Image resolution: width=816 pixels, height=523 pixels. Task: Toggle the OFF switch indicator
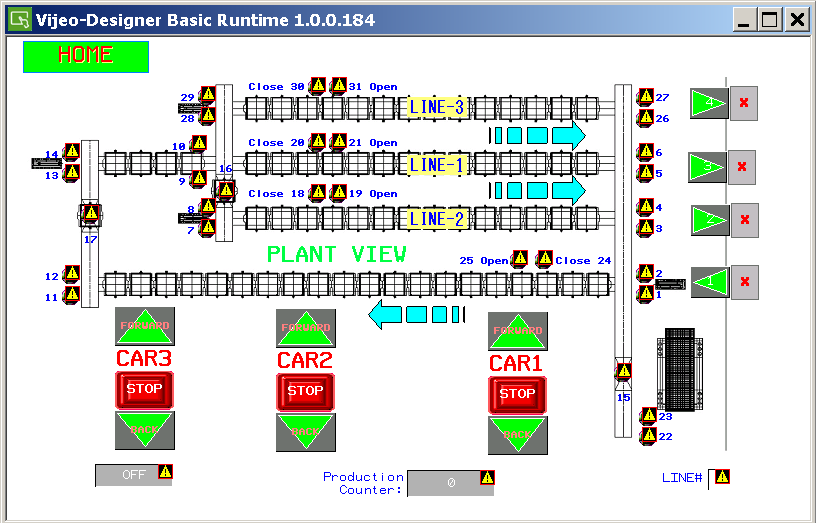coord(134,475)
